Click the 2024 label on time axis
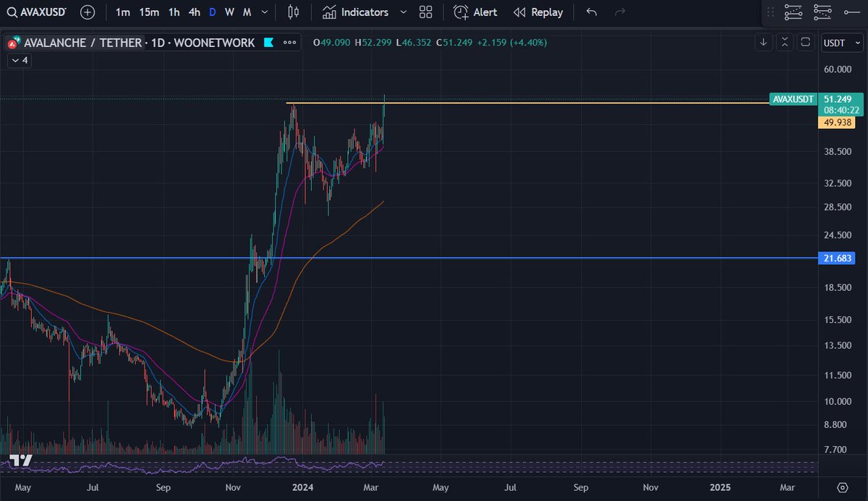This screenshot has height=501, width=868. [x=302, y=487]
